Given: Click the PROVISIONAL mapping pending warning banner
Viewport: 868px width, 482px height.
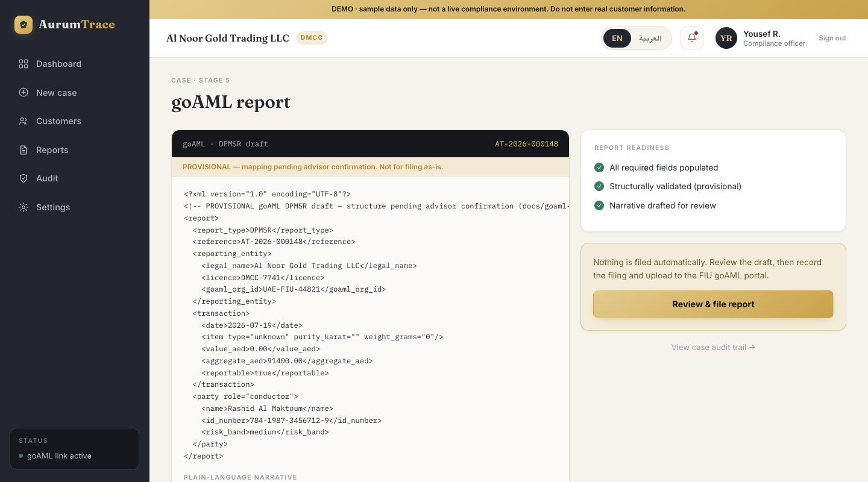Looking at the screenshot, I should click(370, 167).
